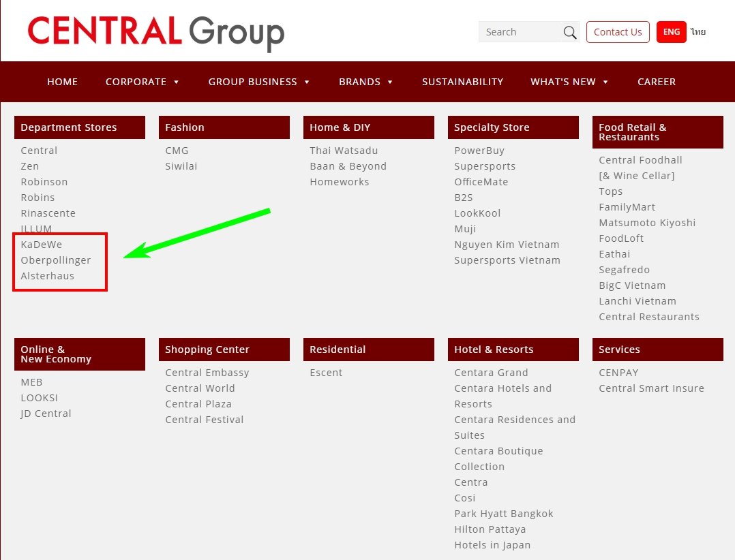This screenshot has width=735, height=560.
Task: Open the Central Smart Insure link
Action: point(652,388)
